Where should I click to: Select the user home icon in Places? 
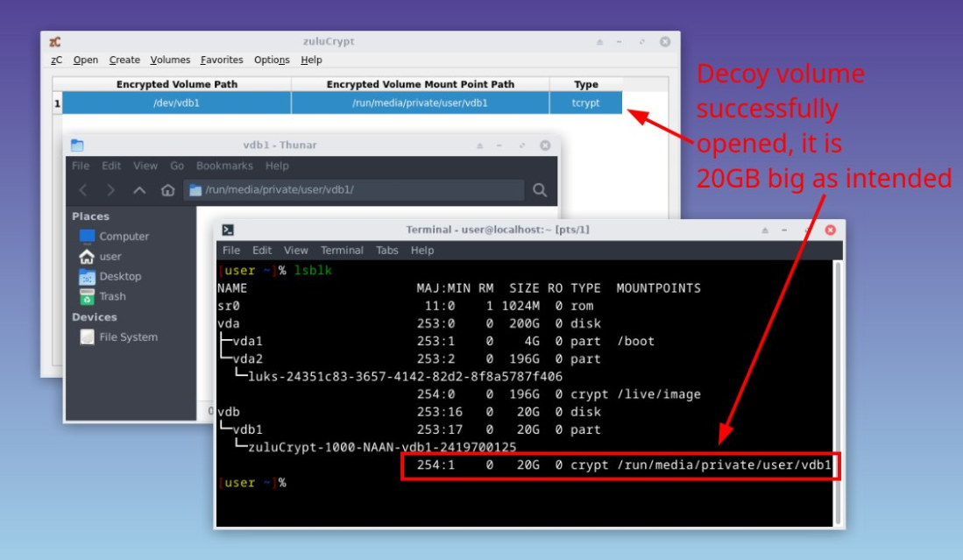(88, 257)
